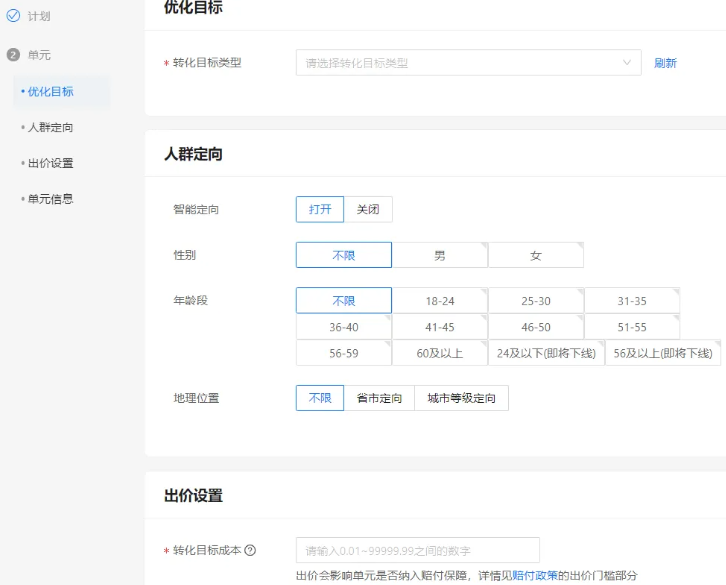The width and height of the screenshot is (726, 585).
Task: Go to 人群定向 in the sidebar
Action: pos(50,127)
